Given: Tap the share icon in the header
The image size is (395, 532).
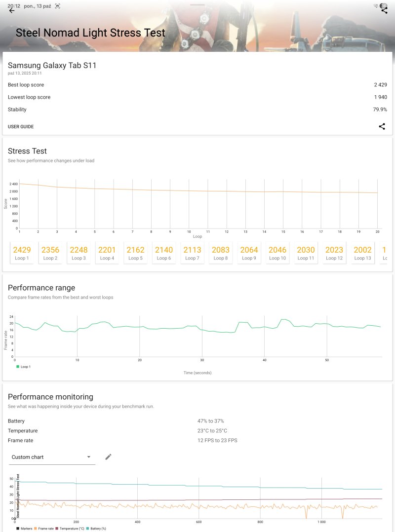Looking at the screenshot, I should [384, 11].
